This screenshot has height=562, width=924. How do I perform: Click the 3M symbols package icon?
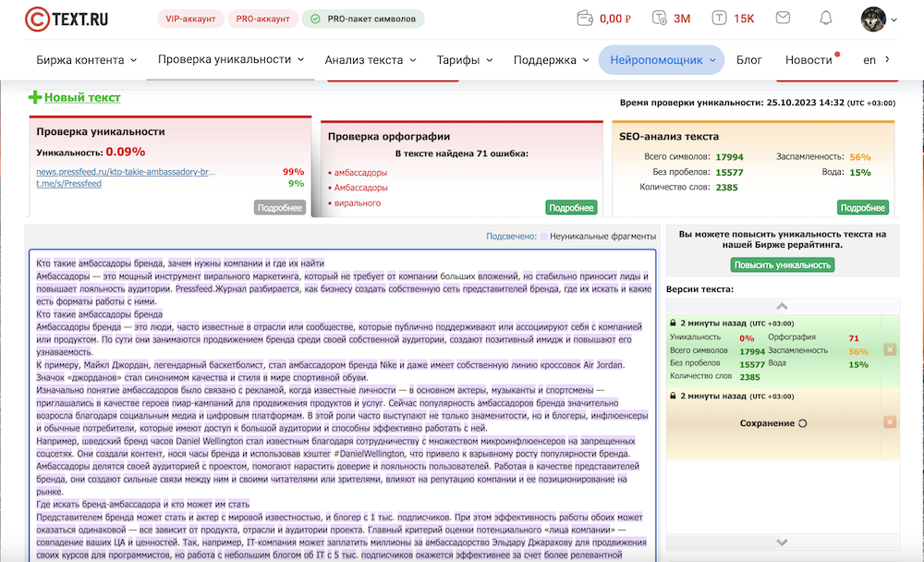(659, 18)
